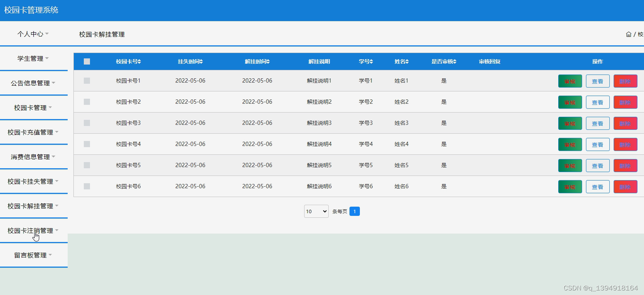Viewport: 644px width, 295px height.
Task: Sort by 挂失时间 column arrows
Action: (201, 61)
